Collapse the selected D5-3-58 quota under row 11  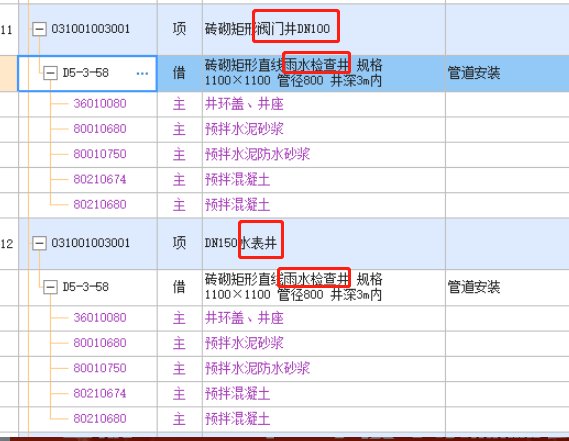(50, 73)
